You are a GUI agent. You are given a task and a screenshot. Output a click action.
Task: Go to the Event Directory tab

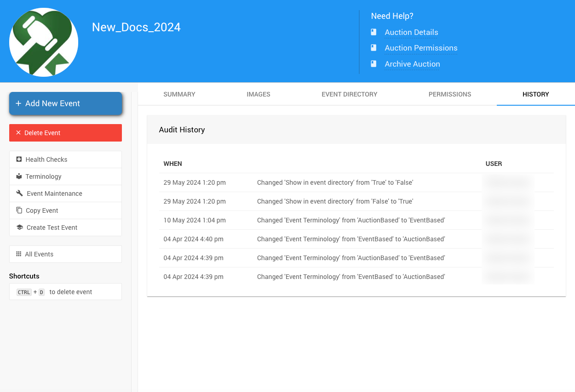click(350, 94)
